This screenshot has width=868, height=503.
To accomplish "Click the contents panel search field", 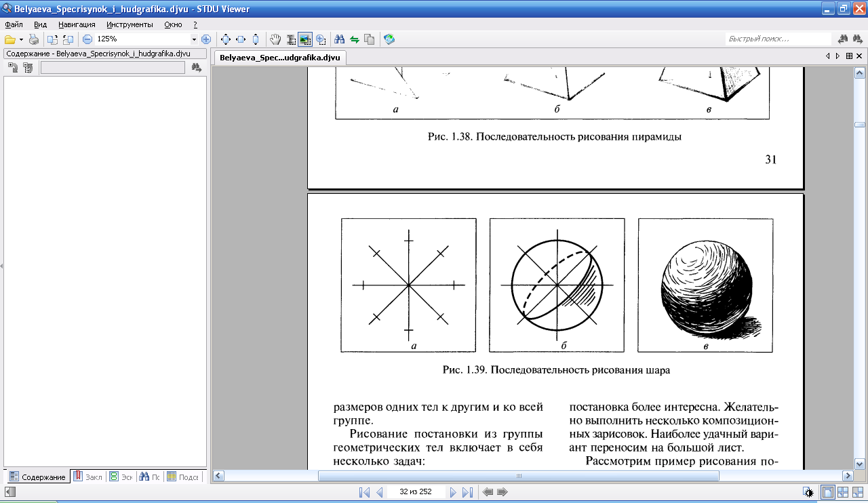I will [113, 67].
